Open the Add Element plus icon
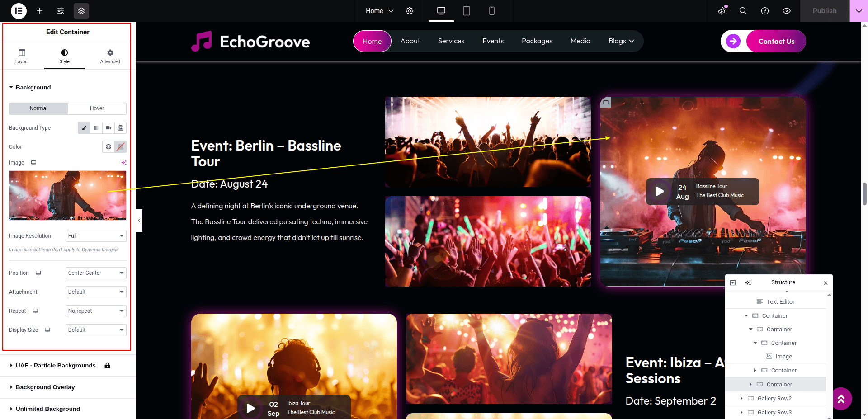Image resolution: width=868 pixels, height=419 pixels. (40, 11)
